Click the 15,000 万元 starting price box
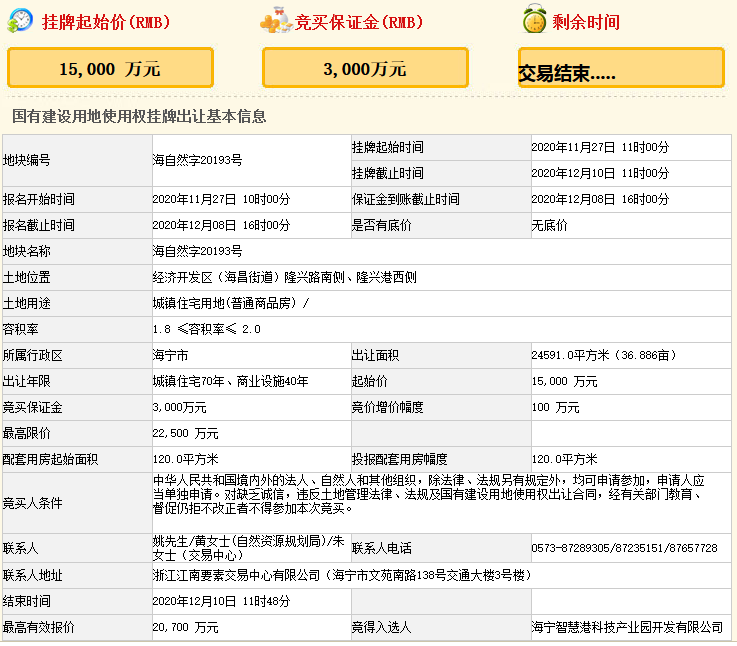Screen dimensions: 737x646 (110, 68)
